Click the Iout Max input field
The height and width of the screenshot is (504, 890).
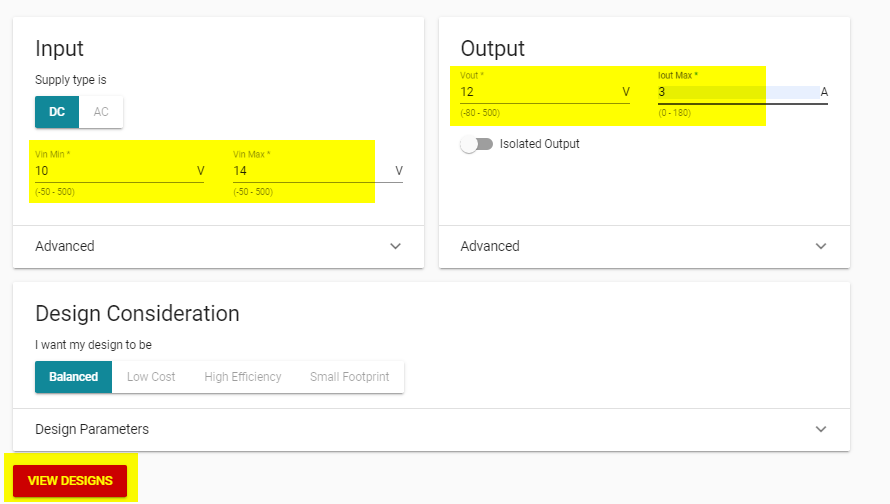pos(735,92)
